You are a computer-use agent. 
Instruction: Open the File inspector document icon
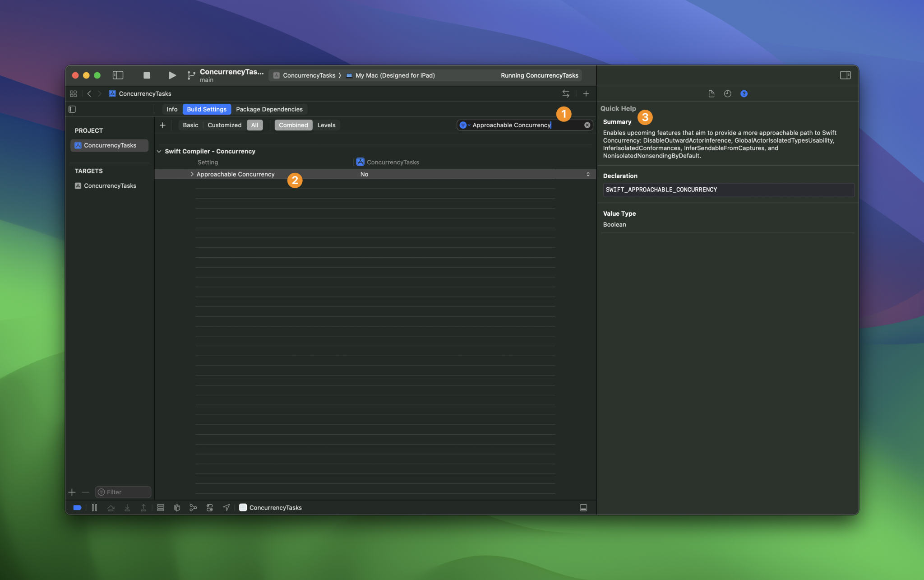point(711,94)
